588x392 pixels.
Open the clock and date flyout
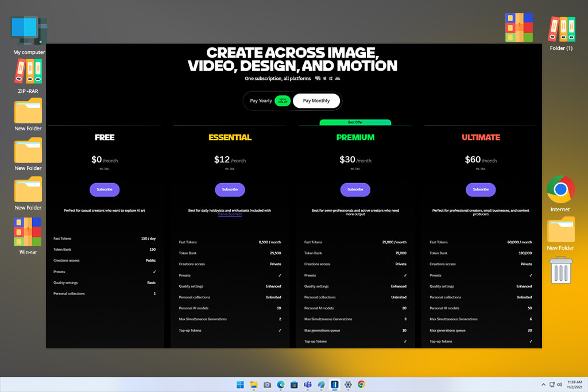pos(574,385)
